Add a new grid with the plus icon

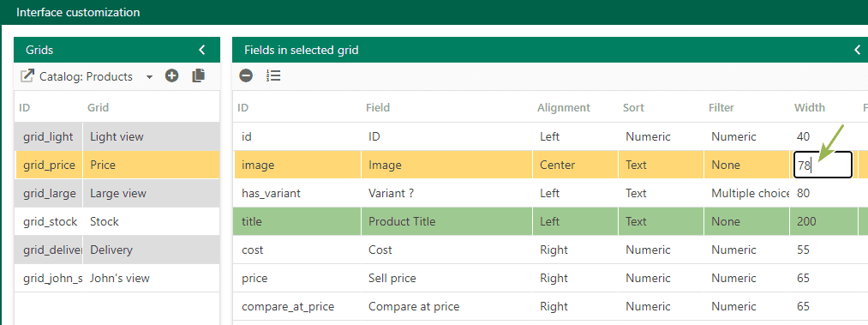point(171,76)
